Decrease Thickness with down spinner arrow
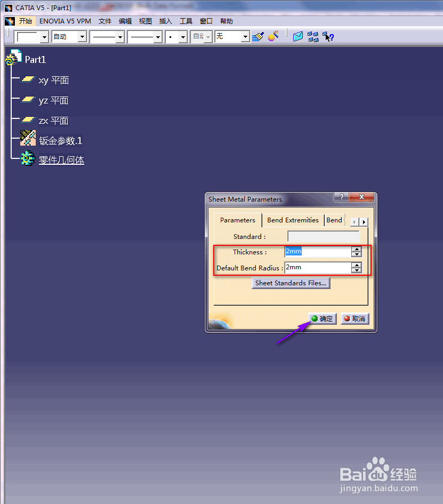The image size is (443, 504). pyautogui.click(x=356, y=254)
